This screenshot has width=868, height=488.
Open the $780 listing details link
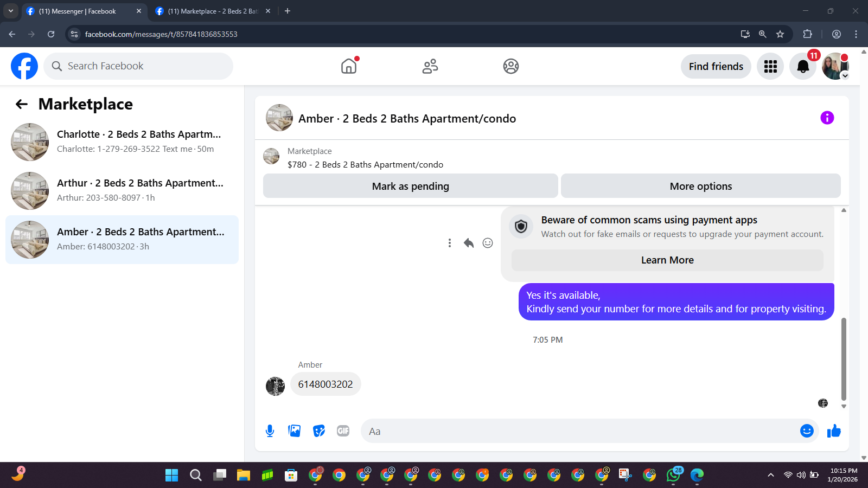pos(365,164)
